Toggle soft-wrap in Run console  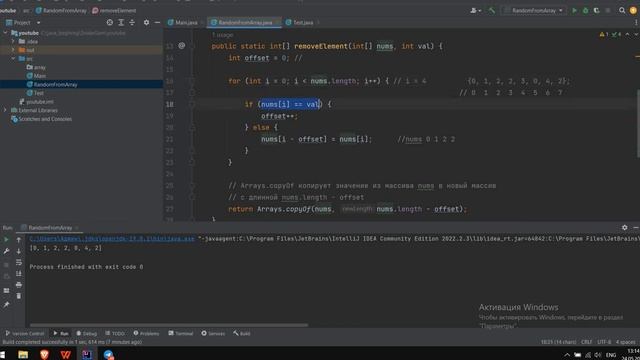coord(19,262)
